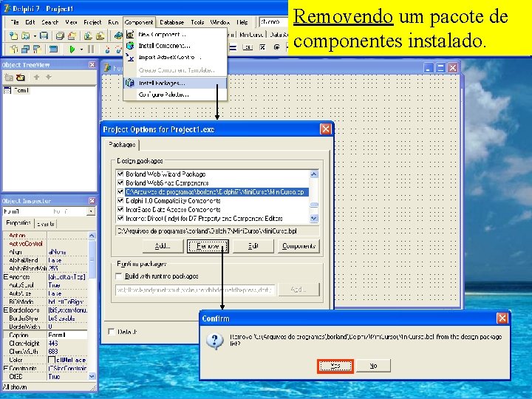532x399 pixels.
Task: Click the Open file toolbar icon
Action: tap(26, 35)
